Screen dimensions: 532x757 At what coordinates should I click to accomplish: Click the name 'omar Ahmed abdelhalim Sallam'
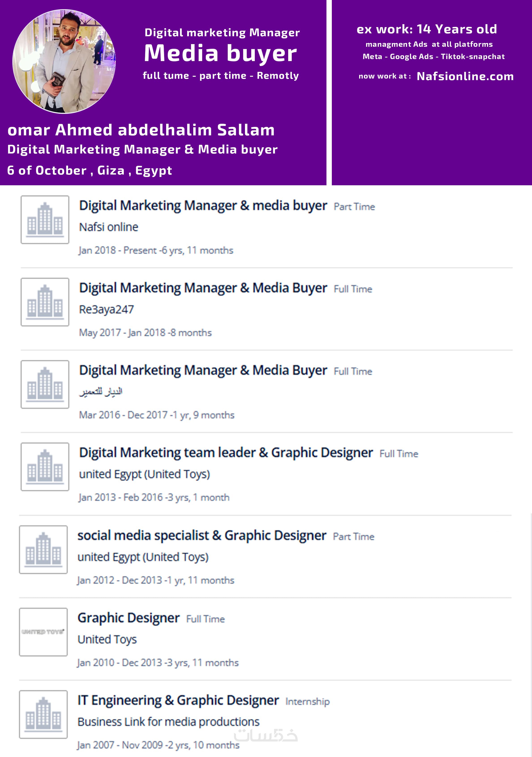tap(141, 130)
